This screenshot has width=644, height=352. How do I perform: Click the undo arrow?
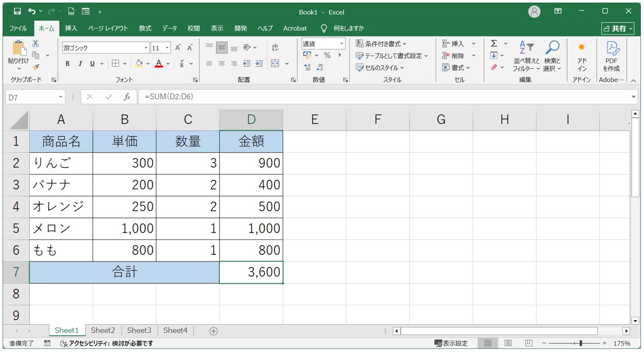(x=32, y=11)
